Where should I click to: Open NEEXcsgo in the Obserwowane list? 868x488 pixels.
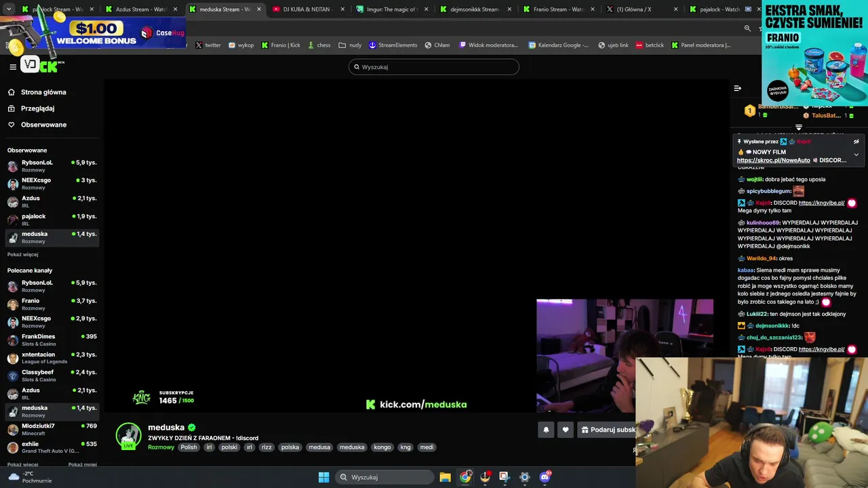[52, 184]
